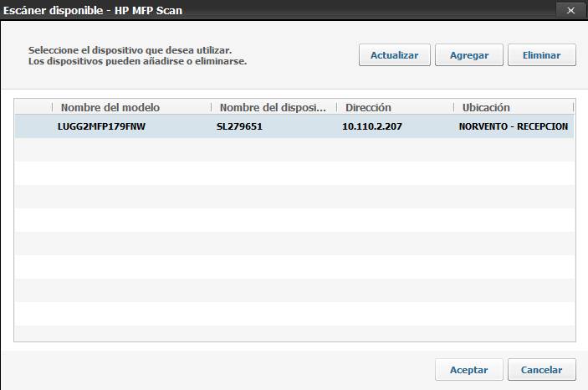Select IP address 10.110.2.207 cell
This screenshot has width=588, height=390.
click(x=372, y=126)
